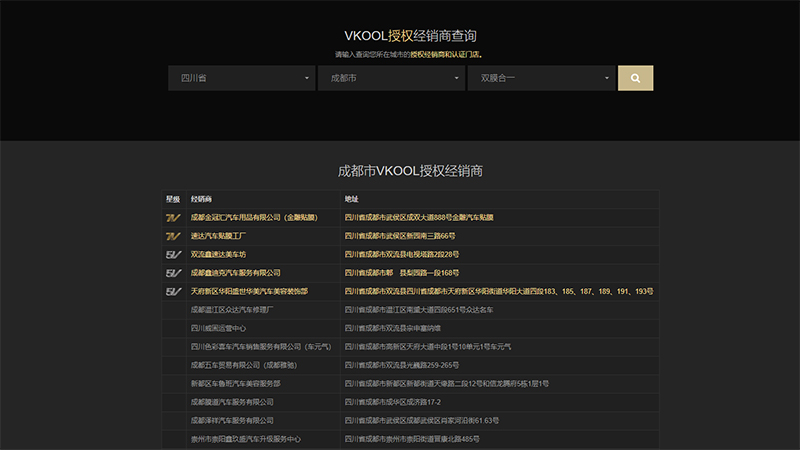The height and width of the screenshot is (450, 800).
Task: Open the province dropdown showing 四川省
Action: (241, 78)
